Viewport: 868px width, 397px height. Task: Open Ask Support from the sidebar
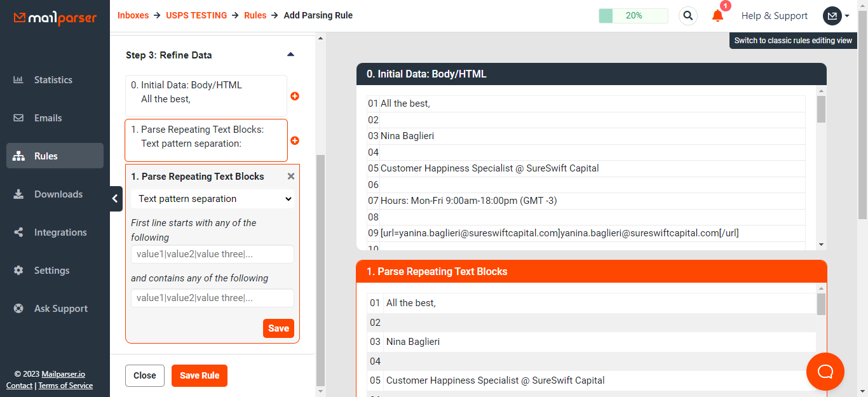[x=61, y=308]
